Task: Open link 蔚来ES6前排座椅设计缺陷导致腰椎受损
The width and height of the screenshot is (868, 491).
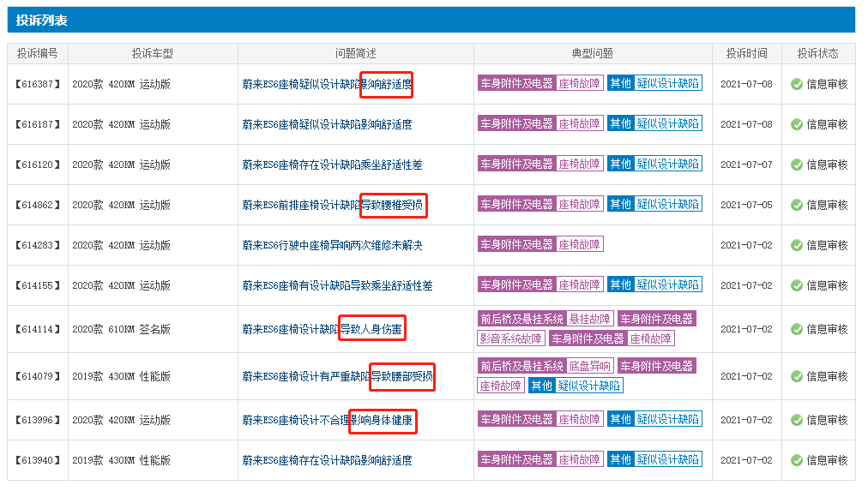Action: (332, 205)
